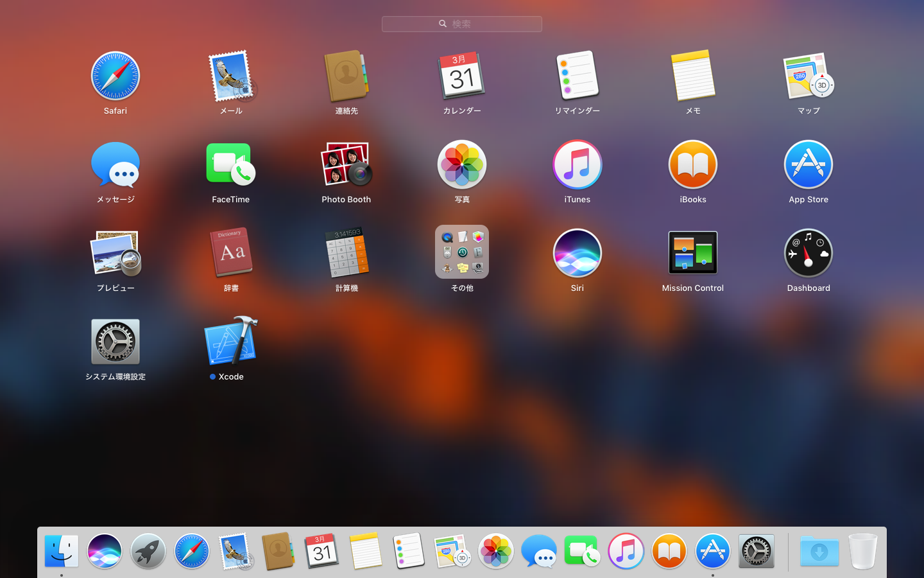Open iBooks in the Launchpad grid
Screen dimensions: 924x578
click(x=693, y=165)
